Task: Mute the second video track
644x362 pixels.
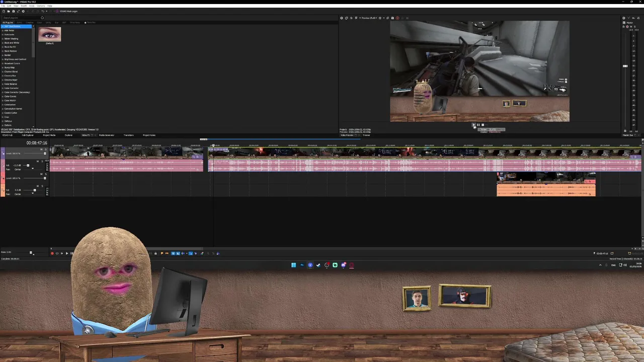Action: pos(41,174)
